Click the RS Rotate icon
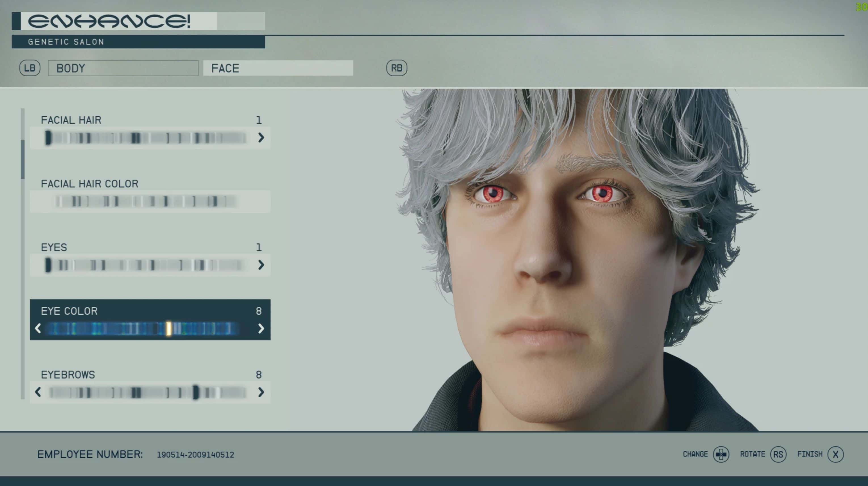Screen dimensions: 868x486 pyautogui.click(x=778, y=454)
